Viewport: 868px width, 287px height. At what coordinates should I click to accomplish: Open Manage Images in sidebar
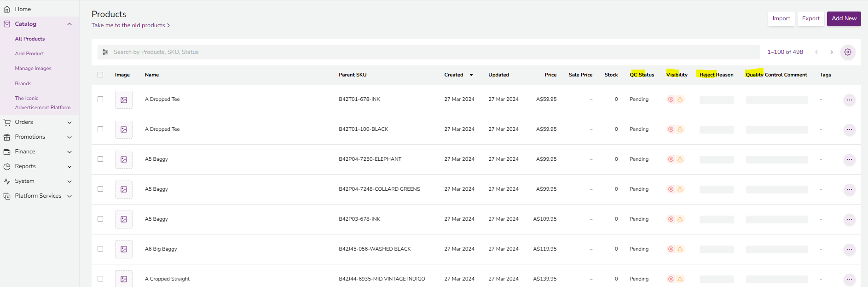33,69
